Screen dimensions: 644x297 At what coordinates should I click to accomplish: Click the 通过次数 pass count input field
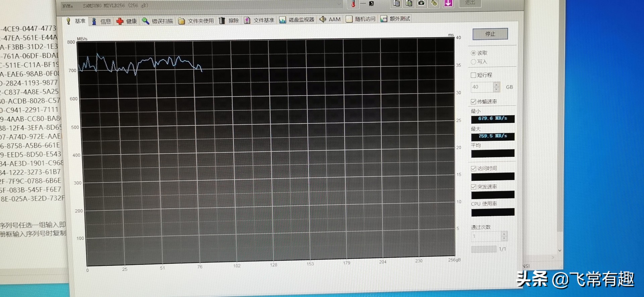coord(486,236)
